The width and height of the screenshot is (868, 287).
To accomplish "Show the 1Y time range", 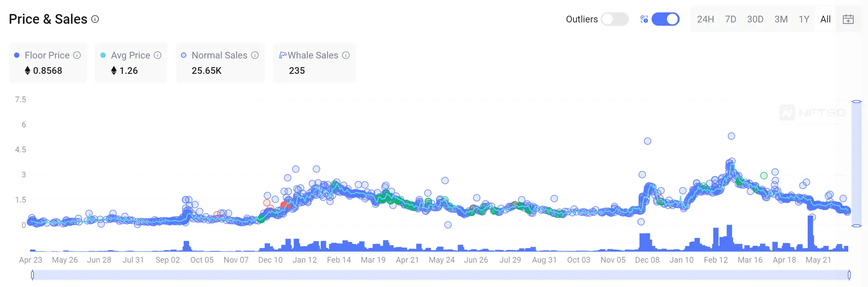I will point(804,19).
